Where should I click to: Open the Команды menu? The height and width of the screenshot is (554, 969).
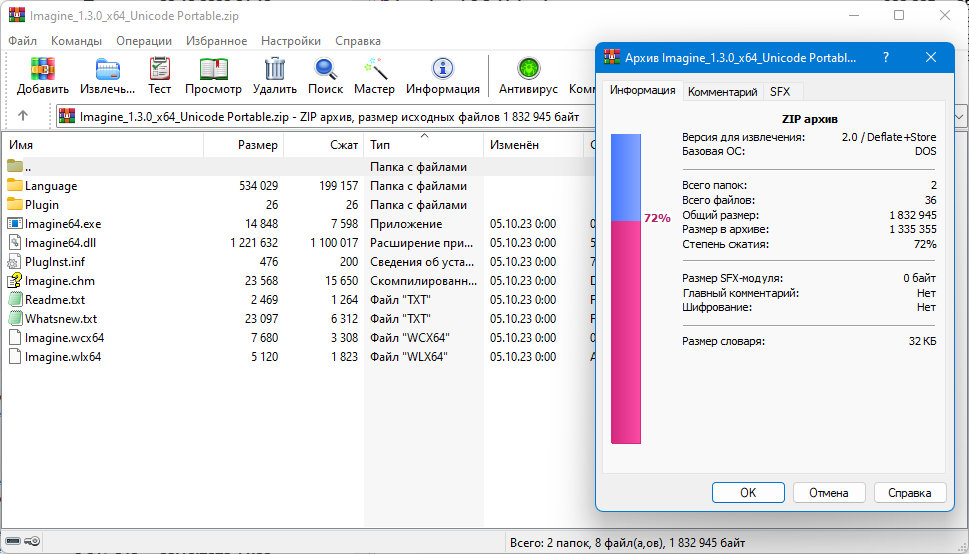coord(76,41)
